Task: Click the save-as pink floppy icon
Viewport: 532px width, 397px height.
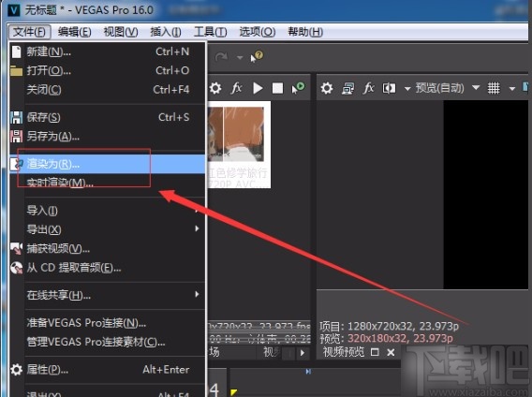Action: [16, 137]
